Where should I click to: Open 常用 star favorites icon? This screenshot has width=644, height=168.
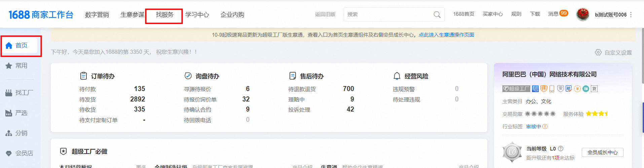point(9,66)
